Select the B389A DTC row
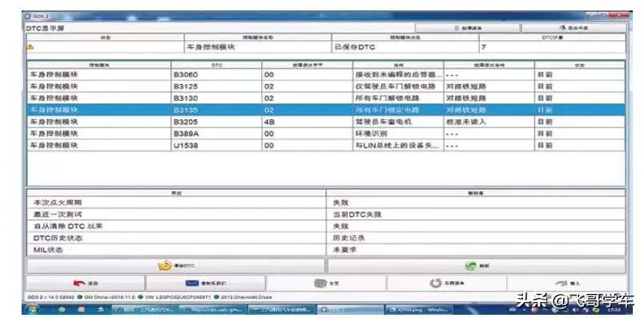This screenshot has height=318, width=644. pyautogui.click(x=326, y=134)
